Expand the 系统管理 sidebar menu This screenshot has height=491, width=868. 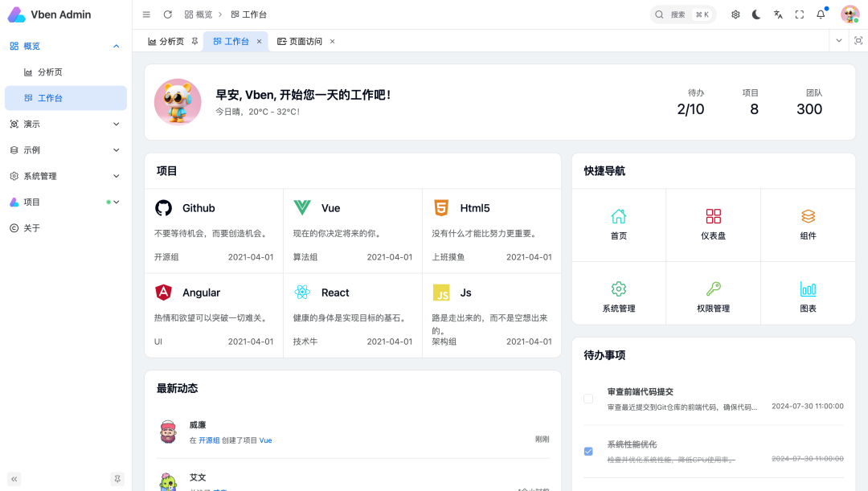click(64, 176)
